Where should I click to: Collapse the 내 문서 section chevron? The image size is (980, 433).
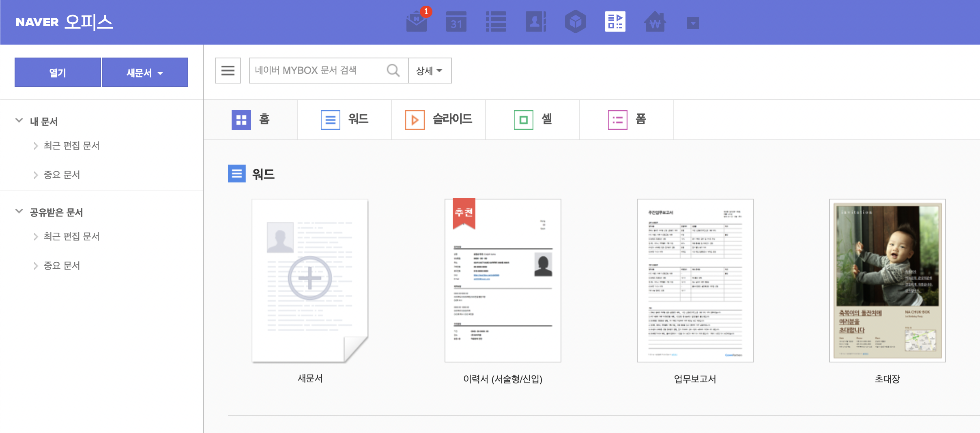tap(19, 120)
